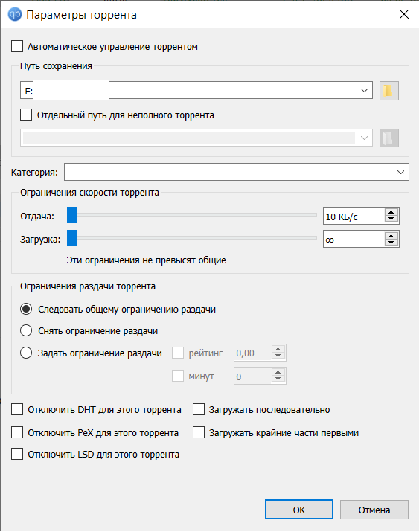The image size is (419, 532).
Task: Click the Отмена button
Action: [374, 510]
